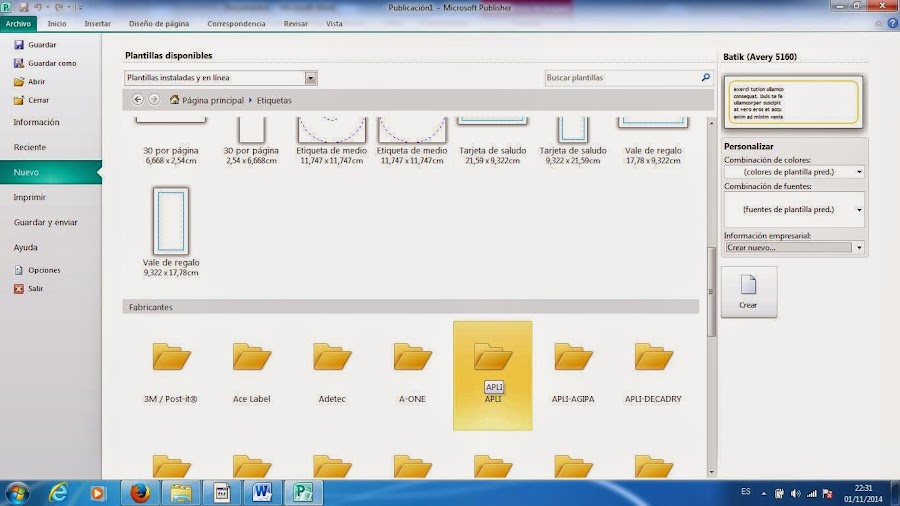Open Windows Explorer from the taskbar
The image size is (900, 506).
[x=181, y=492]
